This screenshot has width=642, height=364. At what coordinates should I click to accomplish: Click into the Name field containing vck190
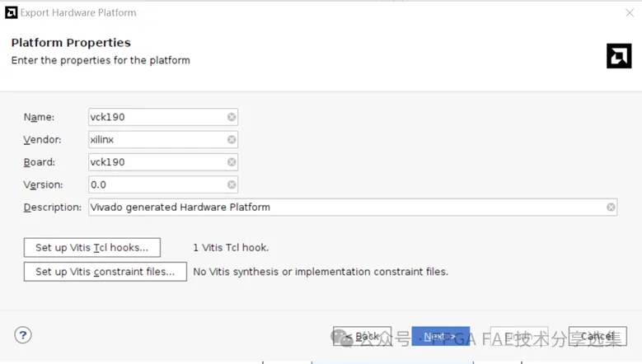[163, 117]
